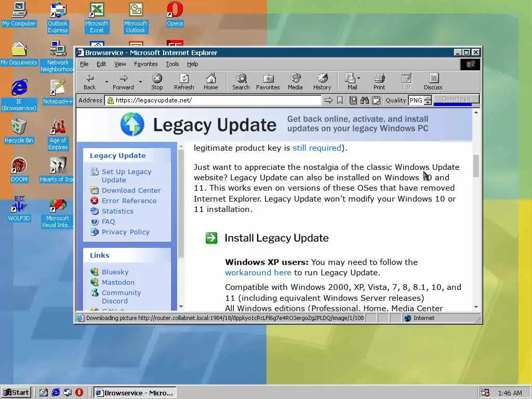The width and height of the screenshot is (532, 399).
Task: Click the binoculars find icon
Action: 365,100
